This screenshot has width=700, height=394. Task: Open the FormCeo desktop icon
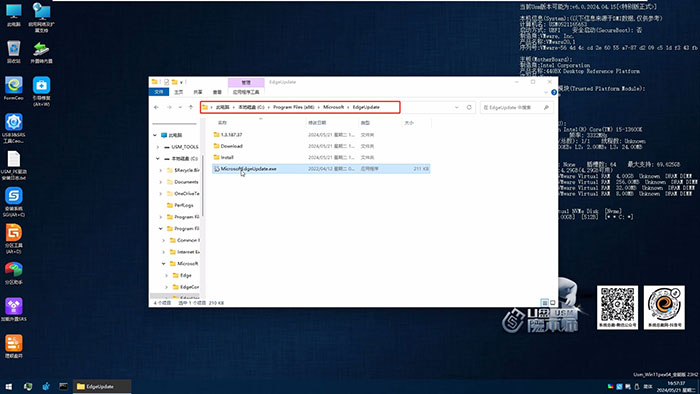point(13,88)
